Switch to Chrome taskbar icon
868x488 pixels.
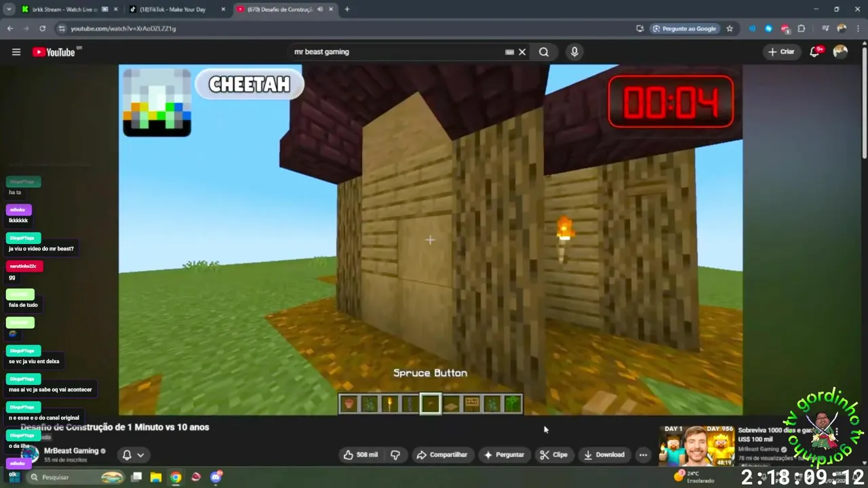pos(176,477)
